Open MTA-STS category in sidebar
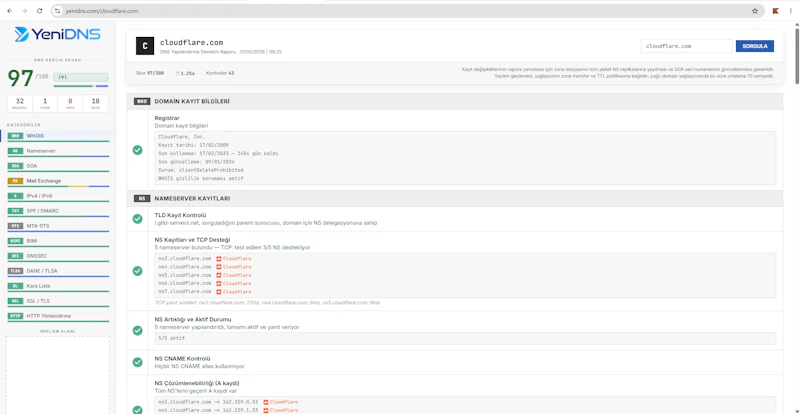Viewport: 800px width, 414px height. coord(58,226)
